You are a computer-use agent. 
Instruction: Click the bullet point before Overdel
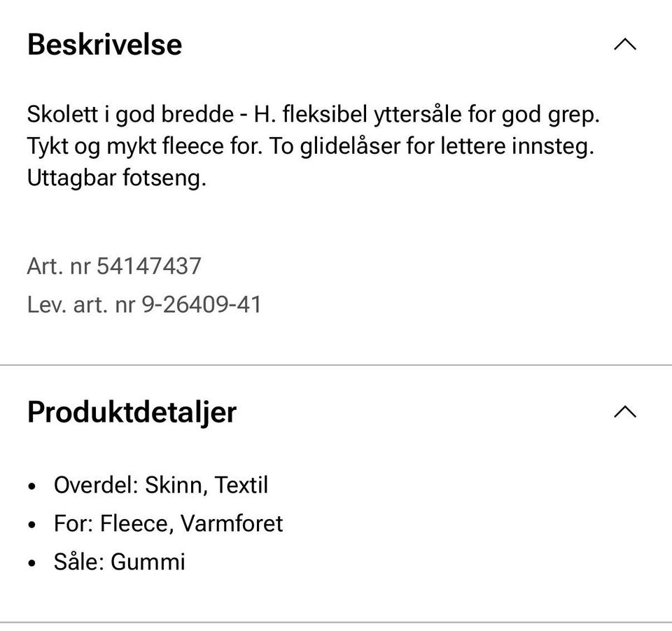click(32, 486)
